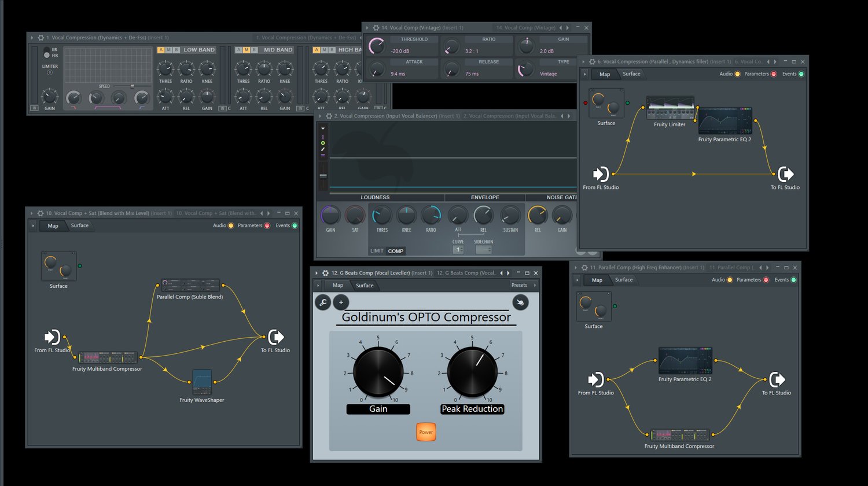
Task: Expand plugin menu arrow of G Beats Comp window
Action: pos(317,273)
